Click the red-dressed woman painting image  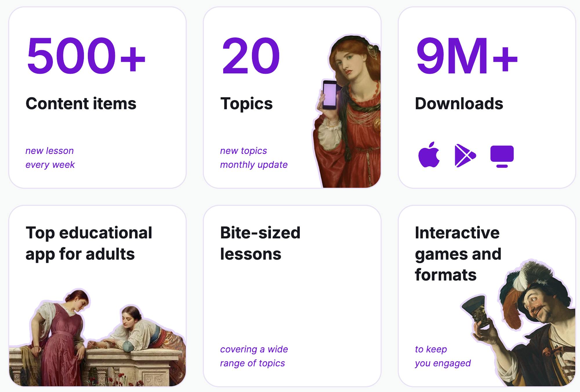[x=347, y=112]
